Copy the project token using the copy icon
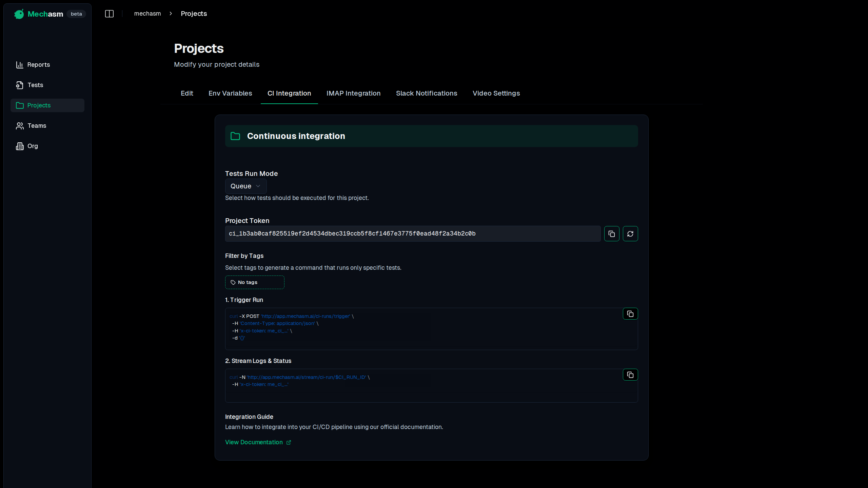The width and height of the screenshot is (868, 488). click(x=611, y=233)
